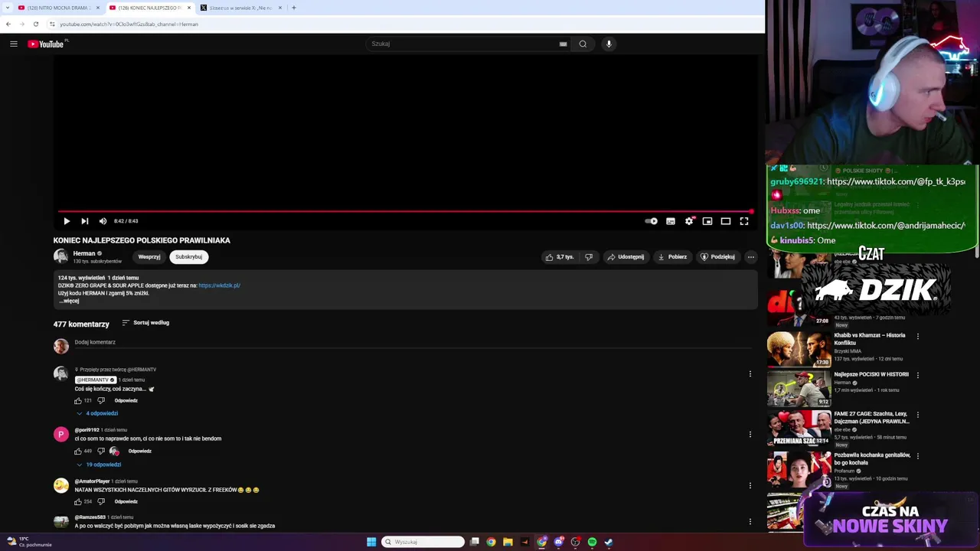The width and height of the screenshot is (980, 551).
Task: Open FAME 27 CAGE video thumbnail
Action: tap(799, 428)
